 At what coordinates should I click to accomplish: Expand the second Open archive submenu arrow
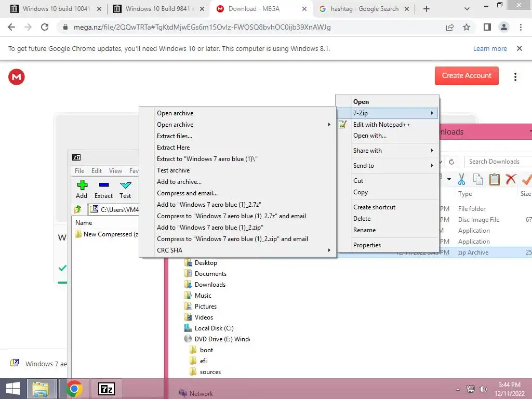329,125
